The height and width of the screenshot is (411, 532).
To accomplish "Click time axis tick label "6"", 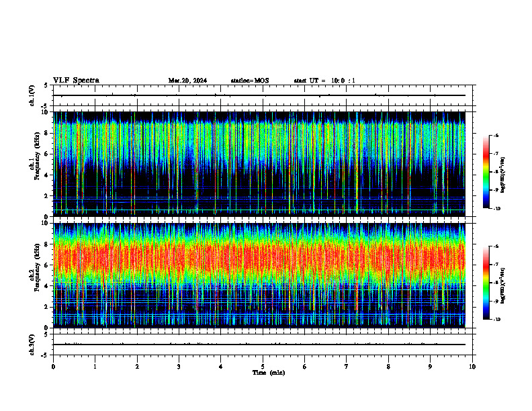I will [305, 367].
